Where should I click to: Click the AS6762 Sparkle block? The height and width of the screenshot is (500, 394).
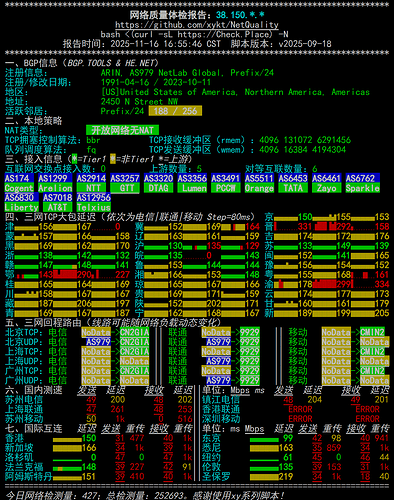pos(363,183)
